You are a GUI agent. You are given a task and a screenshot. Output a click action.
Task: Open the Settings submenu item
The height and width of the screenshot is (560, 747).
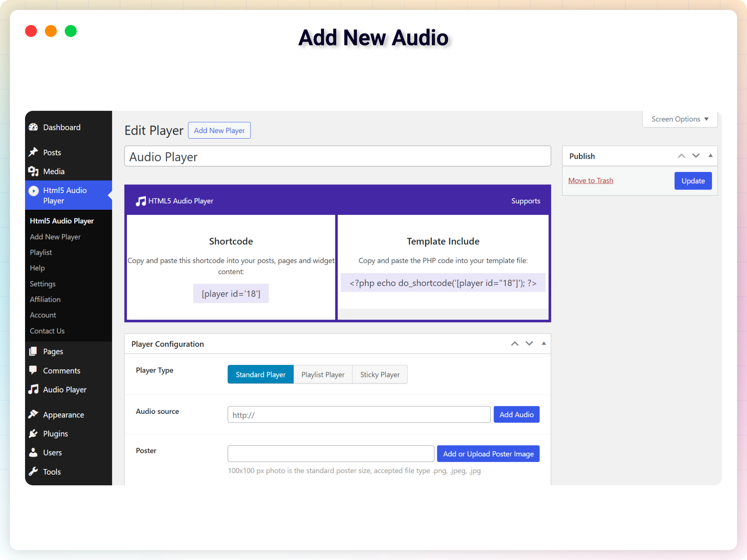point(43,284)
